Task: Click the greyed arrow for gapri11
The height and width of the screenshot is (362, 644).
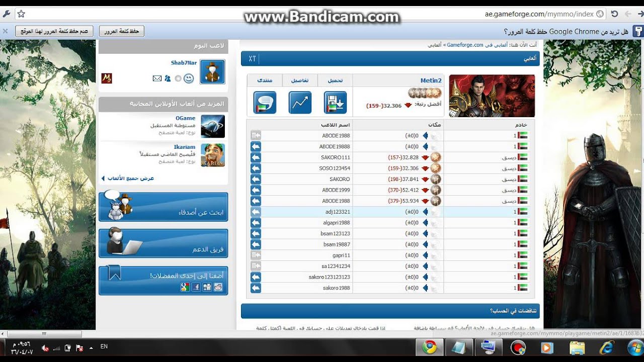Action: click(x=256, y=255)
